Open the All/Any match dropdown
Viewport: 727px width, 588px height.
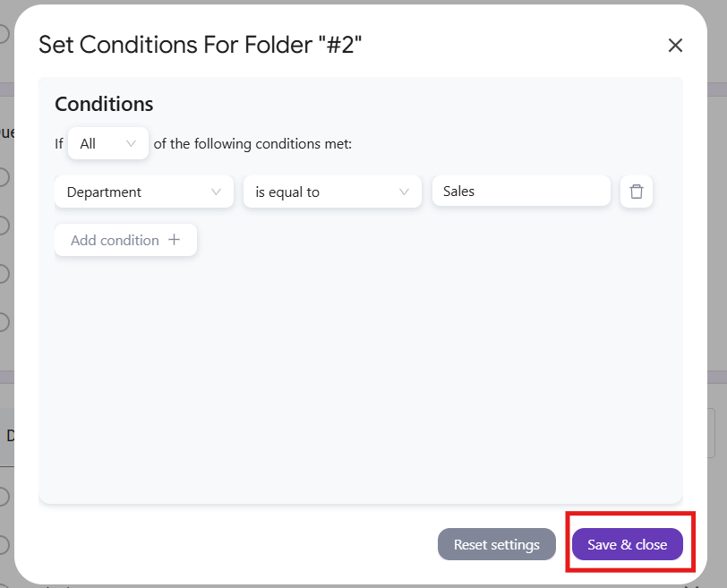click(x=107, y=143)
